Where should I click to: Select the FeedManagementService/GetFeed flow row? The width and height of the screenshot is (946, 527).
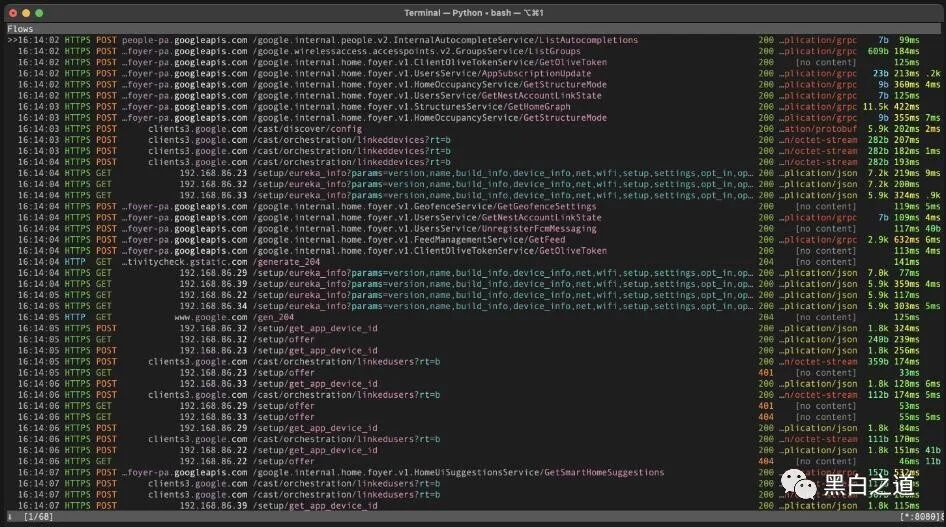tap(473, 240)
